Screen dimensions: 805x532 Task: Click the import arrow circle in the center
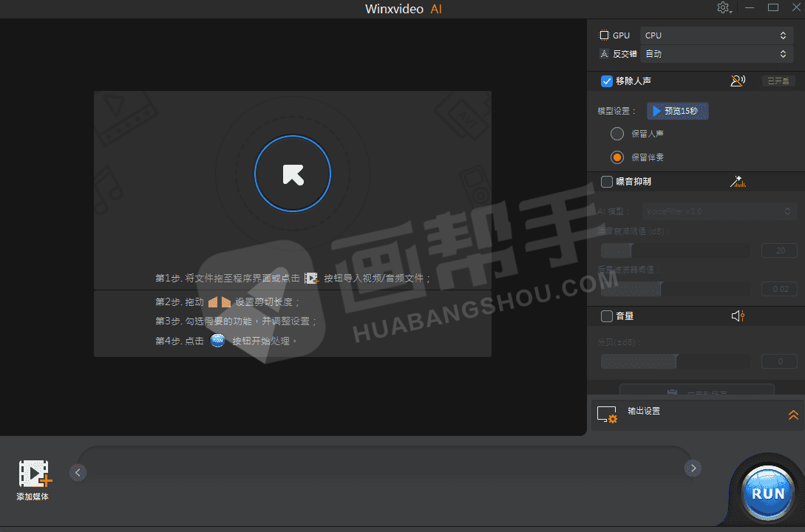293,174
